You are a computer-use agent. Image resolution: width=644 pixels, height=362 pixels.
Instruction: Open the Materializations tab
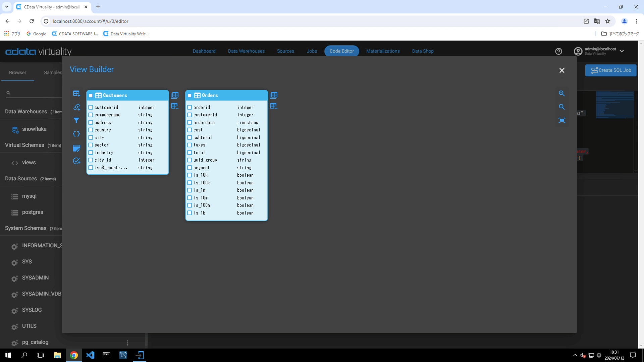383,51
